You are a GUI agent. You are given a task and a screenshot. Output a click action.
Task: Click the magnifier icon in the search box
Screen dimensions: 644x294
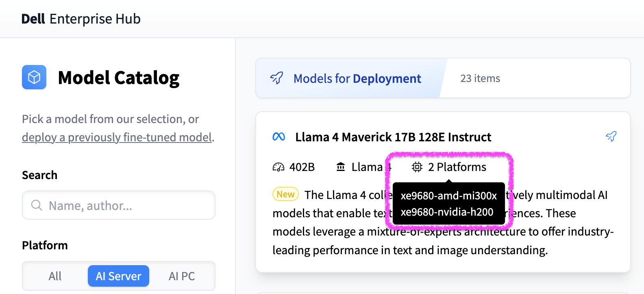[37, 205]
